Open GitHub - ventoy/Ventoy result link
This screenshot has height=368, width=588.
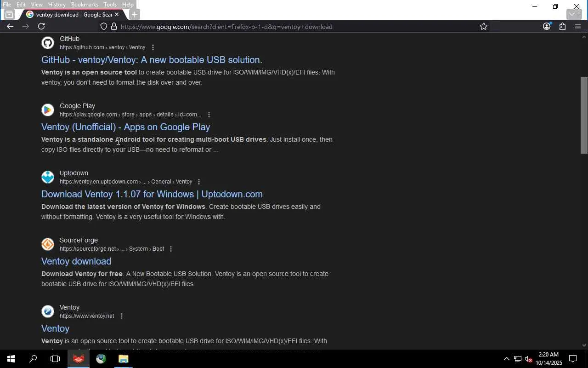click(152, 60)
